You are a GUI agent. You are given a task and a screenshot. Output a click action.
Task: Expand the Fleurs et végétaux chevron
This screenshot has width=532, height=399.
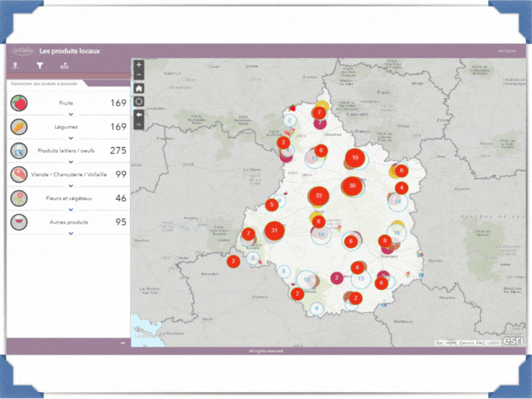[71, 209]
